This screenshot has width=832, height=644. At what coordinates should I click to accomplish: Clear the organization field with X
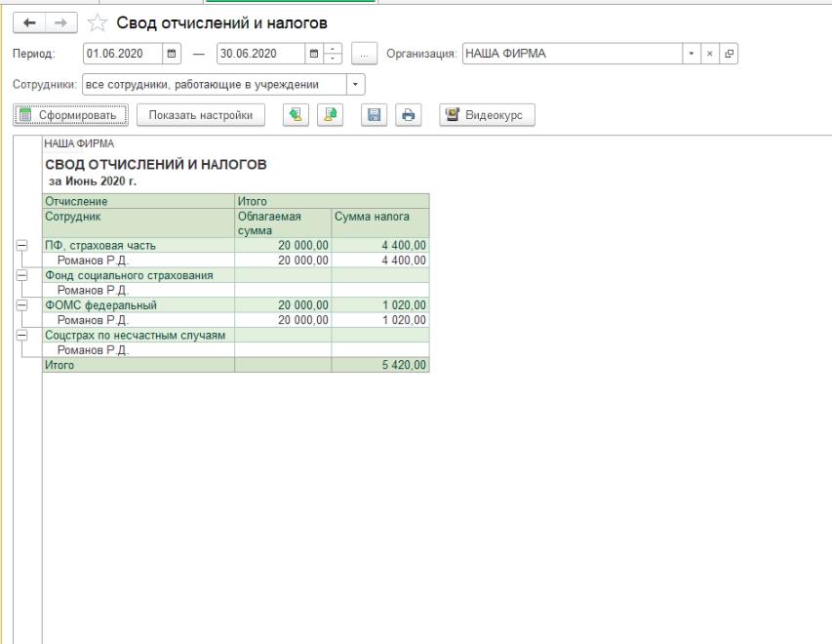click(709, 53)
